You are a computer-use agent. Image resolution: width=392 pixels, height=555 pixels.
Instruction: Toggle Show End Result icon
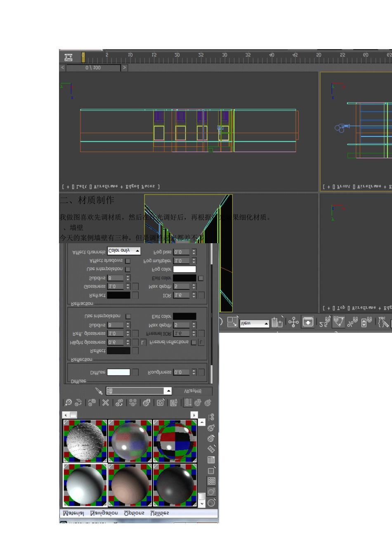(188, 403)
